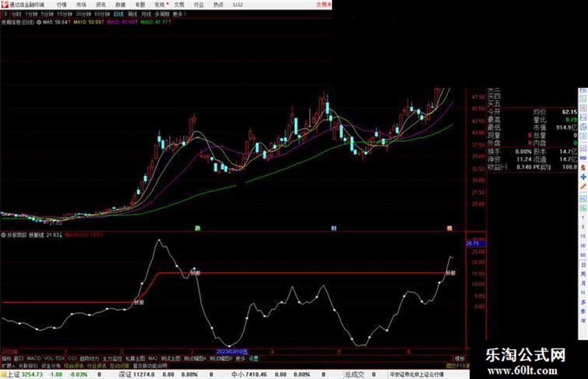Viewport: 588px width, 379px height.
Task: Switch indicator to 主力监控
Action: pyautogui.click(x=113, y=358)
